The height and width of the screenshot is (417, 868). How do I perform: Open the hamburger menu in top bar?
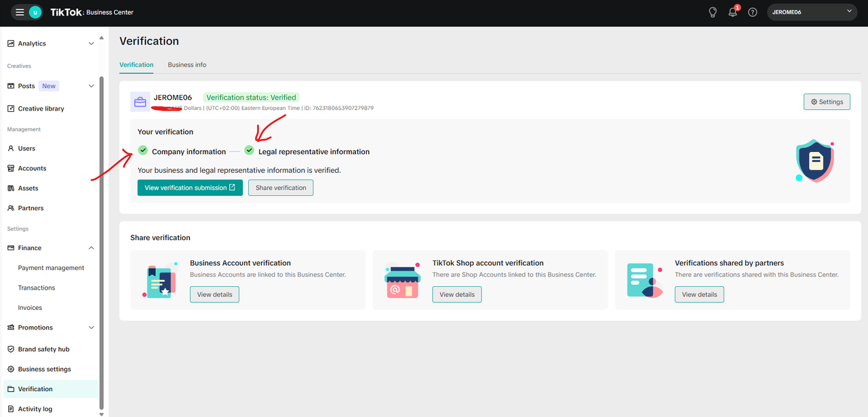(20, 12)
